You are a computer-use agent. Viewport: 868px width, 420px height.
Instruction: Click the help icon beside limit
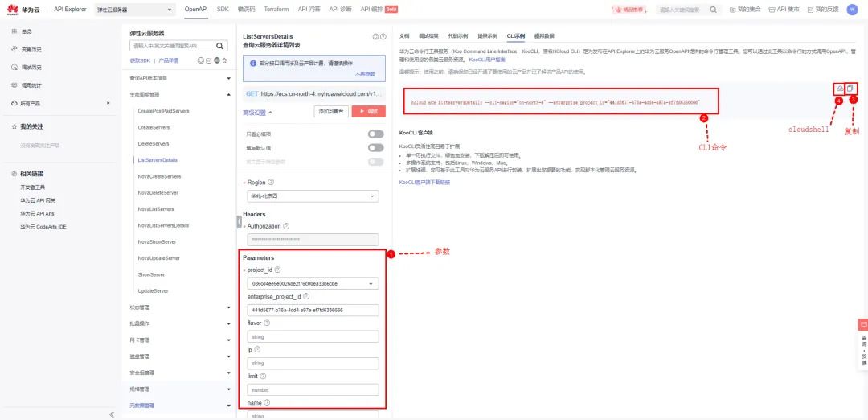click(x=263, y=376)
